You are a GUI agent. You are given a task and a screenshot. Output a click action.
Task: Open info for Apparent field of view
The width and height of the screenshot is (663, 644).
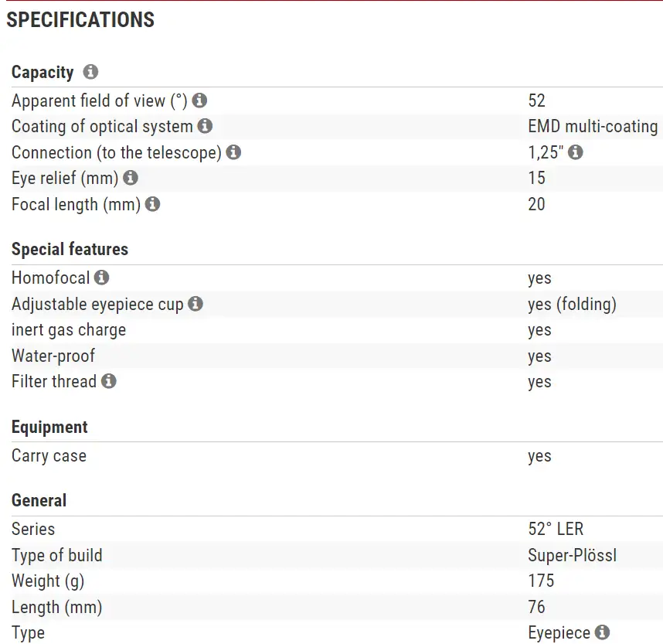199,101
